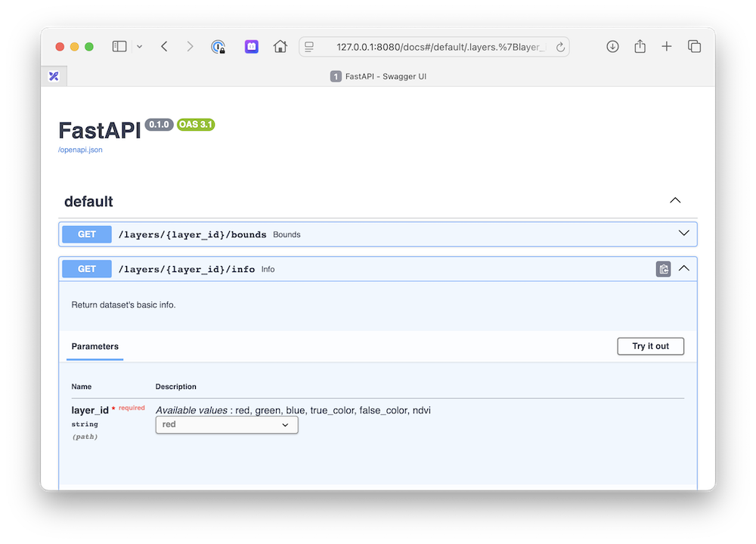
Task: Click the Available values description text
Action: tap(293, 410)
